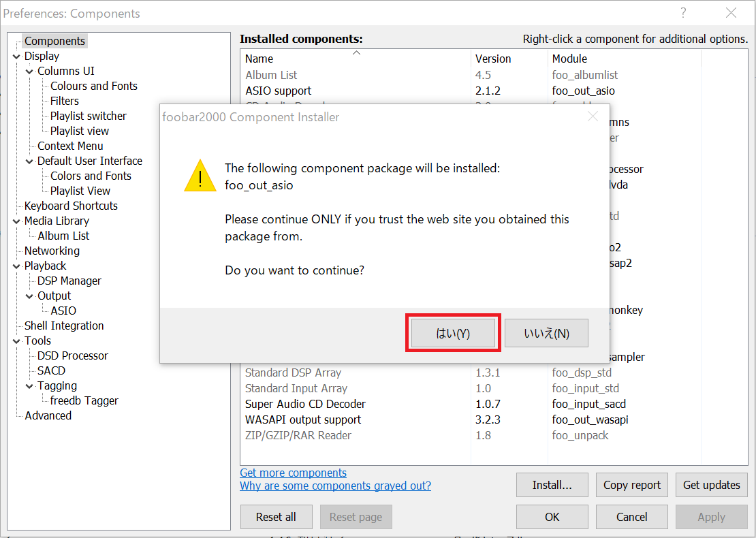Collapse the Columns UI node
Viewport: 756px width, 538px height.
click(x=30, y=72)
